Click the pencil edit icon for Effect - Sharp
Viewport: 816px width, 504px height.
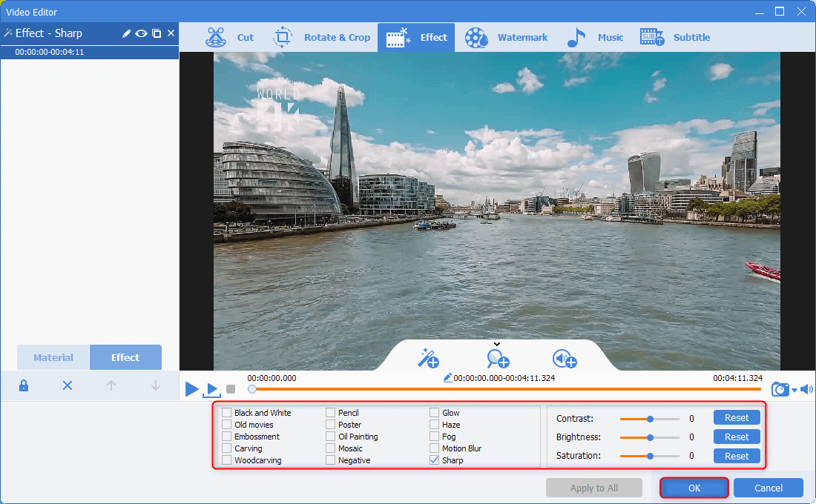(126, 33)
